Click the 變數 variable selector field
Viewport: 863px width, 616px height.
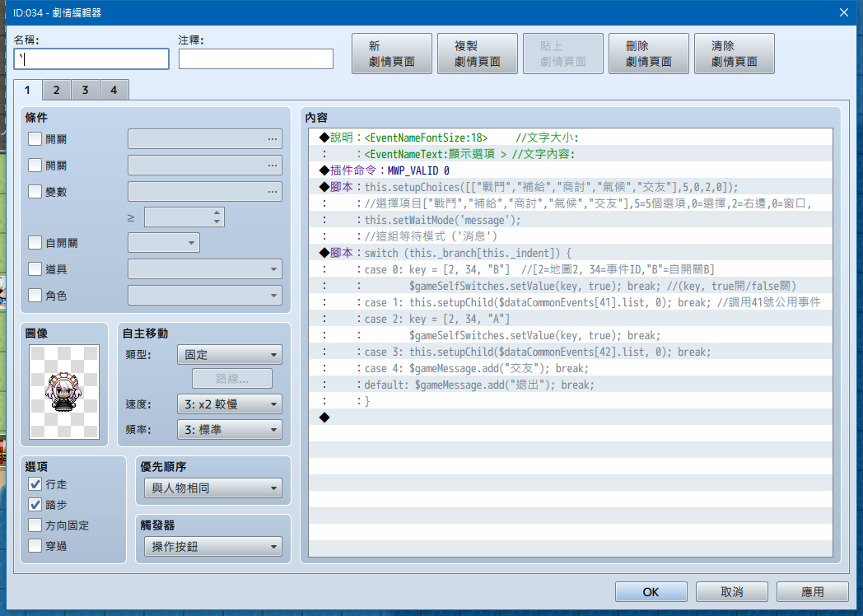[x=205, y=192]
